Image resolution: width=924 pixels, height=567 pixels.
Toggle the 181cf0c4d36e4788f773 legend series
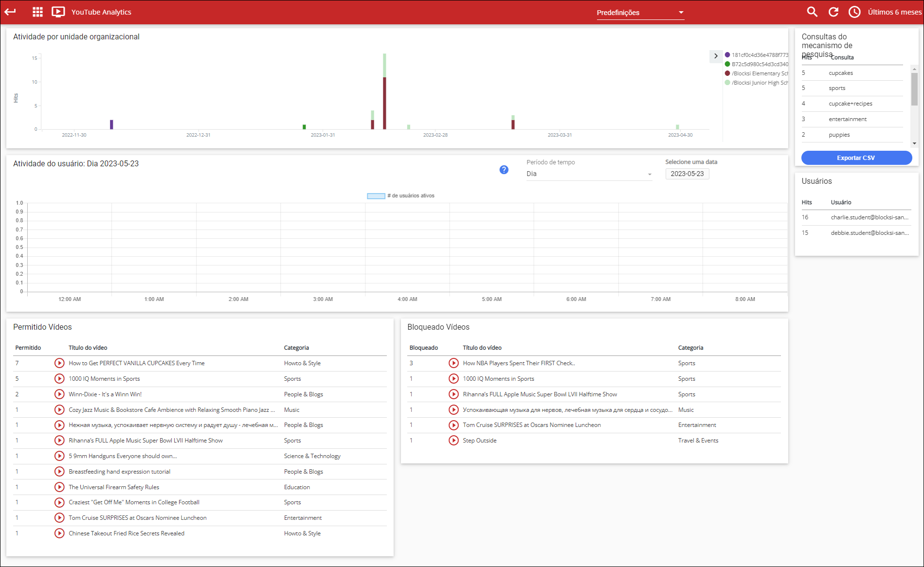[757, 55]
